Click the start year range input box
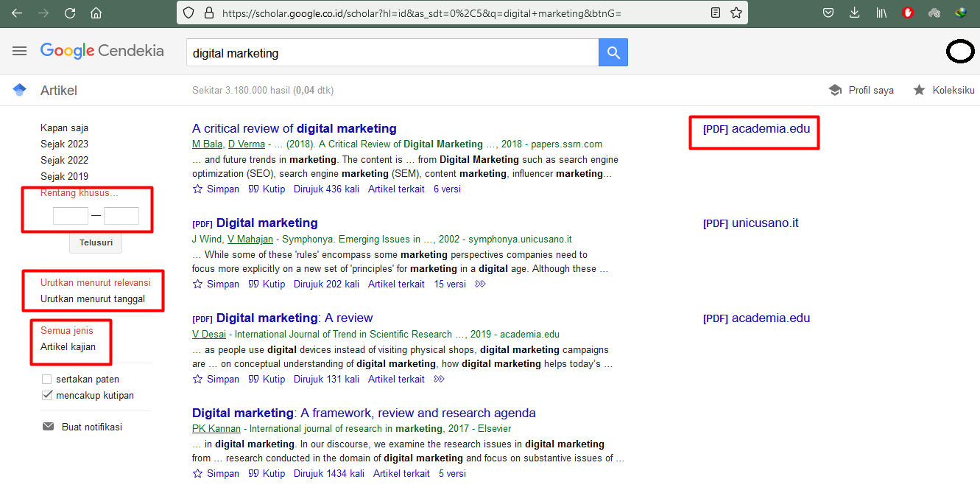This screenshot has width=980, height=496. click(71, 216)
